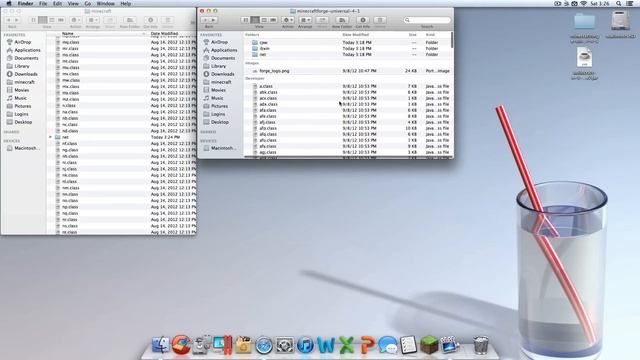Image resolution: width=640 pixels, height=360 pixels.
Task: Select the .jar file icon on desktop
Action: coord(584,58)
